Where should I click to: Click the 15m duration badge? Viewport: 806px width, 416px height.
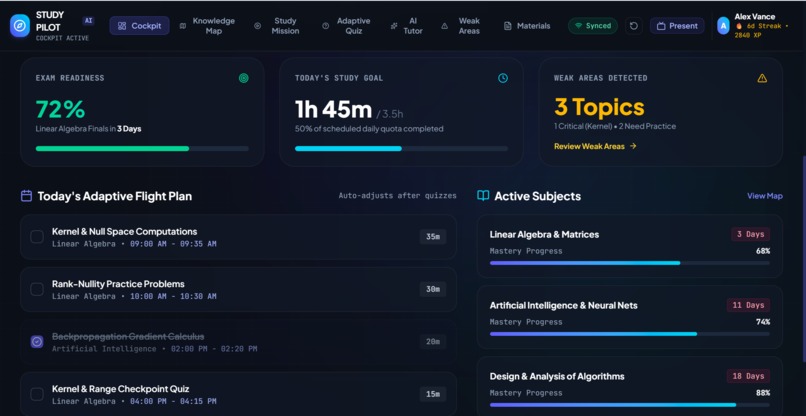(x=433, y=394)
